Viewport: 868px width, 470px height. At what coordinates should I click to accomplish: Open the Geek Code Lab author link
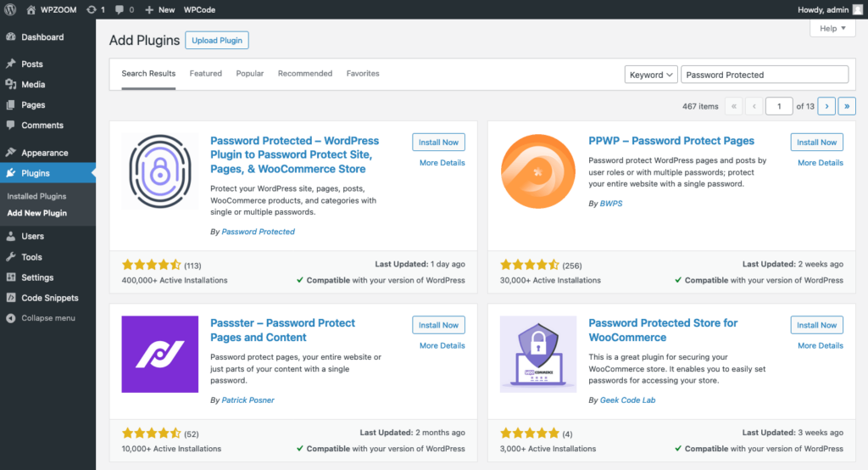[627, 400]
